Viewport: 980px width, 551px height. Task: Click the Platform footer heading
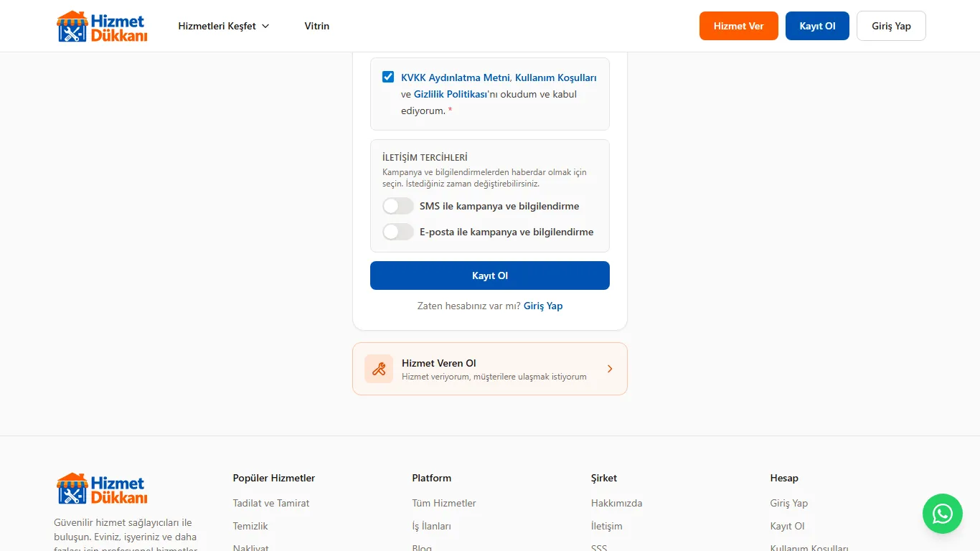pyautogui.click(x=432, y=478)
